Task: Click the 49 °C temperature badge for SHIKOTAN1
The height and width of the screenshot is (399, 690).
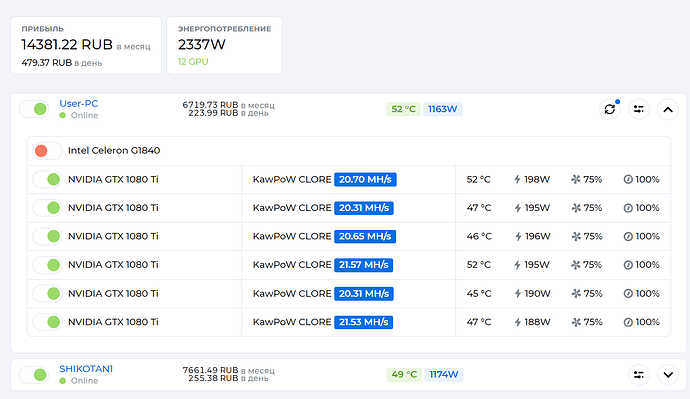Action: pos(404,375)
